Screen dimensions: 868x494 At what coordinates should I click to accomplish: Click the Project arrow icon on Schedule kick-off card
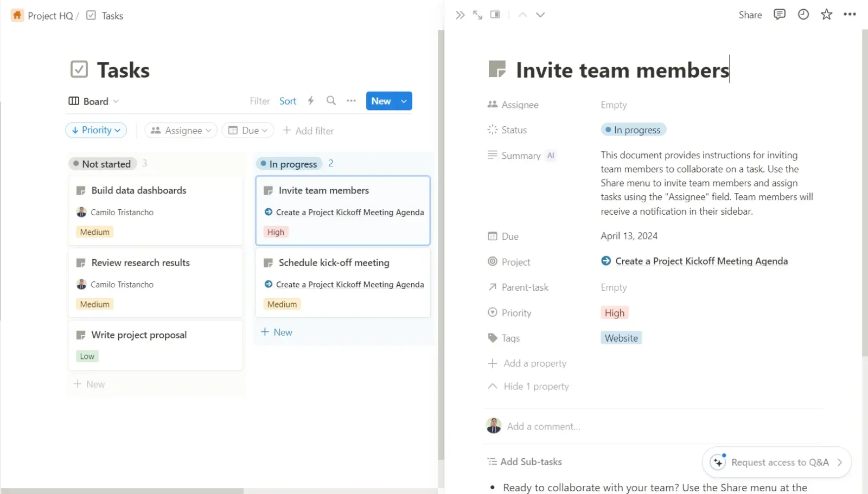(269, 284)
